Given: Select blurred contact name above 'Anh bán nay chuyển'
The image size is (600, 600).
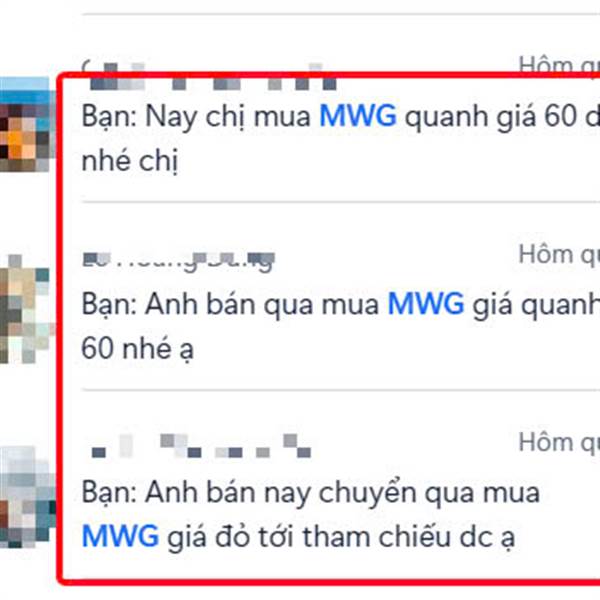Looking at the screenshot, I should [x=201, y=446].
